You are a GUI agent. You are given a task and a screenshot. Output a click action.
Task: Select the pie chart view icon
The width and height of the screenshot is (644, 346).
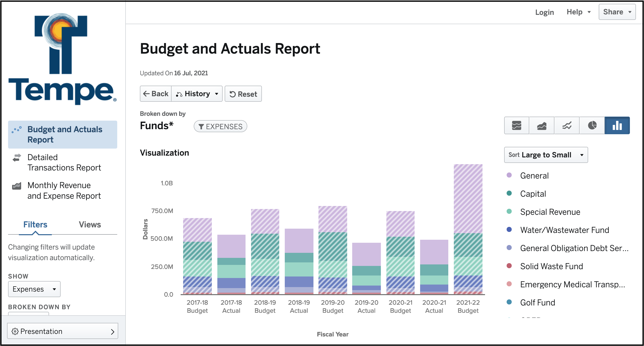(592, 125)
